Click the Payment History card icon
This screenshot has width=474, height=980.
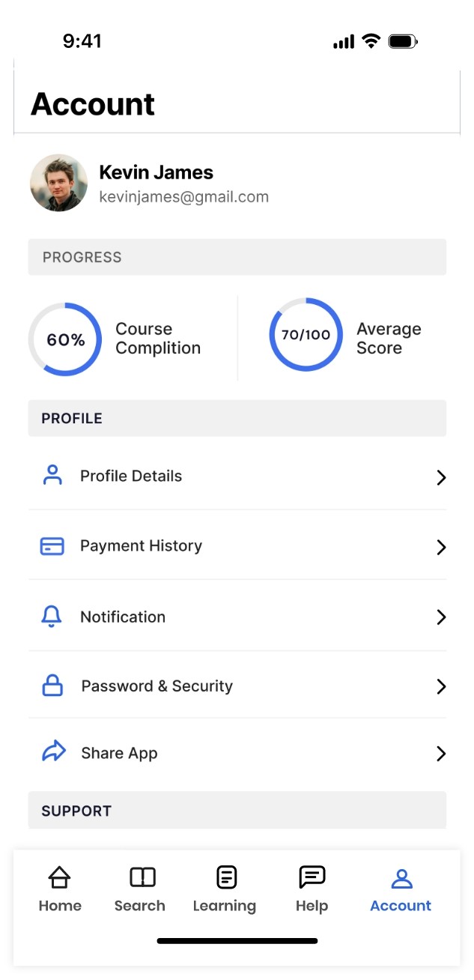pos(52,546)
